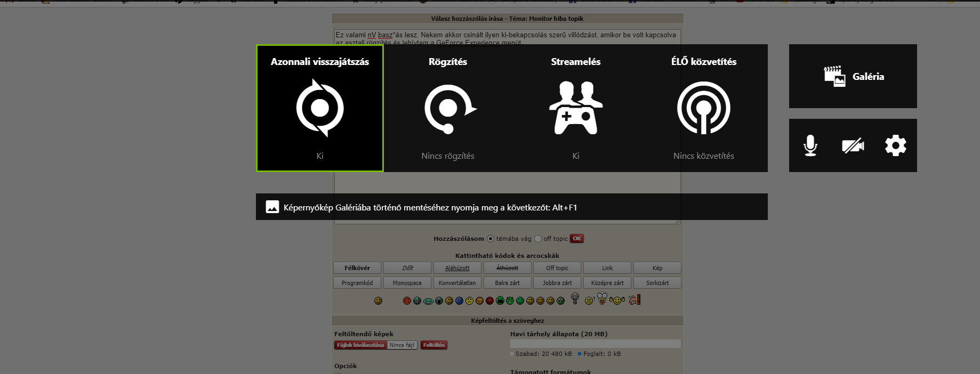The height and width of the screenshot is (374, 980).
Task: Insert the shocked wide-eyed emoticon
Action: tap(603, 298)
